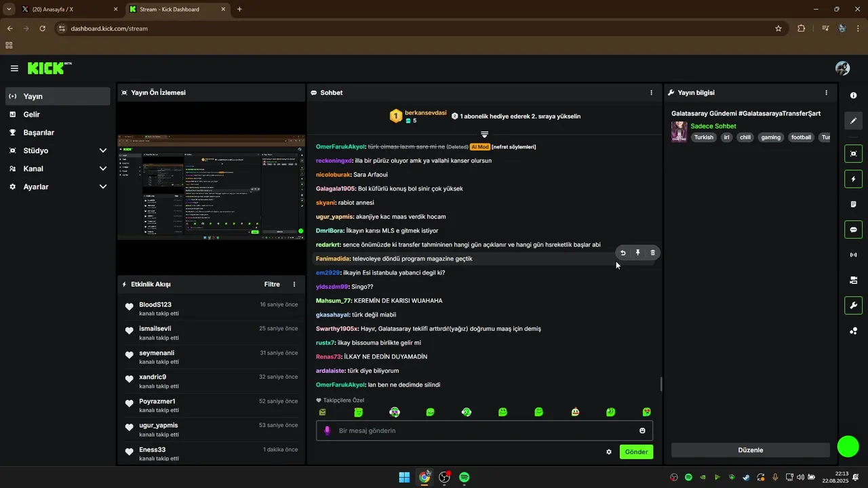Screen dimensions: 868x488
Task: Bookmark this page with the star icon
Action: pos(778,28)
